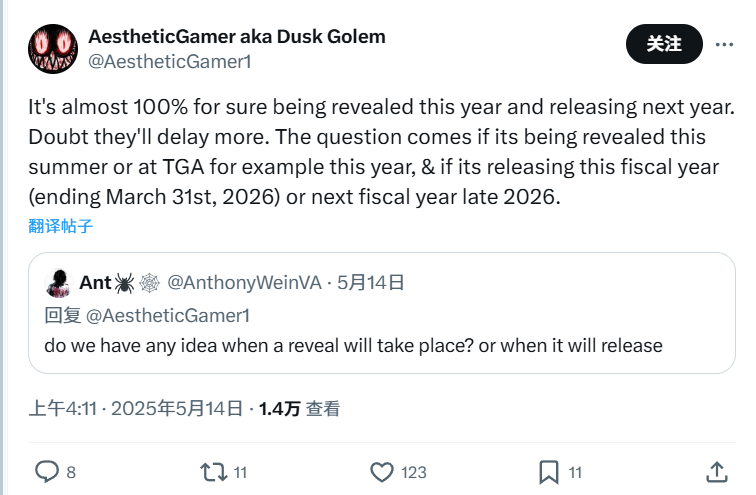The height and width of the screenshot is (495, 756).
Task: Click the reply speech bubble icon
Action: [x=47, y=472]
